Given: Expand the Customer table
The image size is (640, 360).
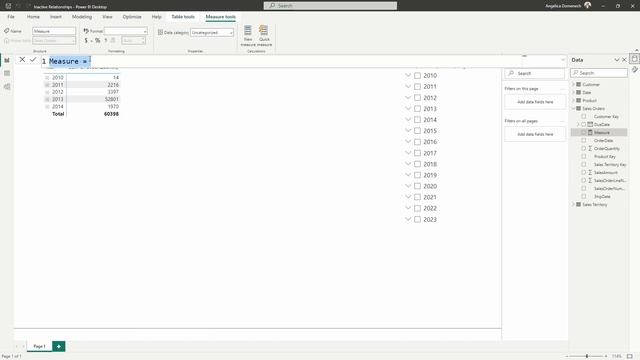Looking at the screenshot, I should pyautogui.click(x=573, y=84).
